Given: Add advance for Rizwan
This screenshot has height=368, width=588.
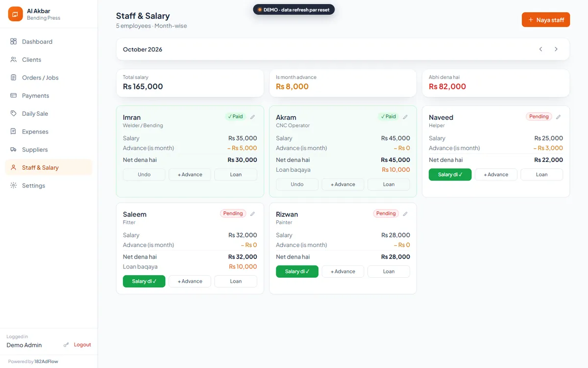Looking at the screenshot, I should (343, 271).
